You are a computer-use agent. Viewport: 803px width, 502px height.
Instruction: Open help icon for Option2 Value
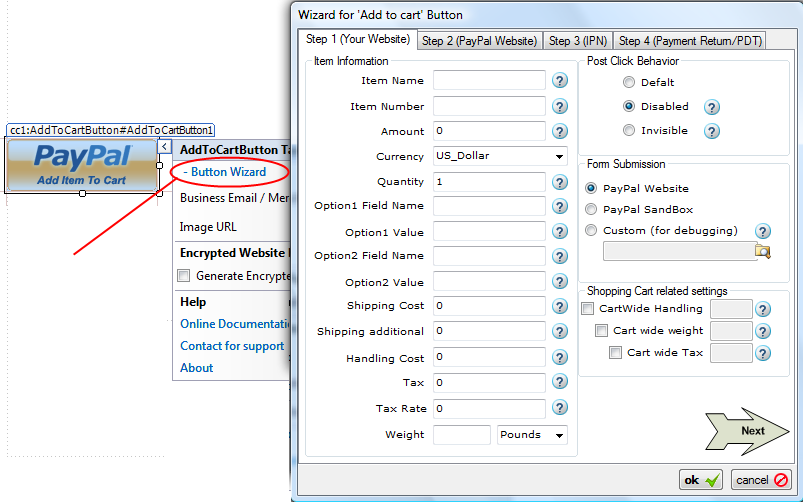point(560,281)
